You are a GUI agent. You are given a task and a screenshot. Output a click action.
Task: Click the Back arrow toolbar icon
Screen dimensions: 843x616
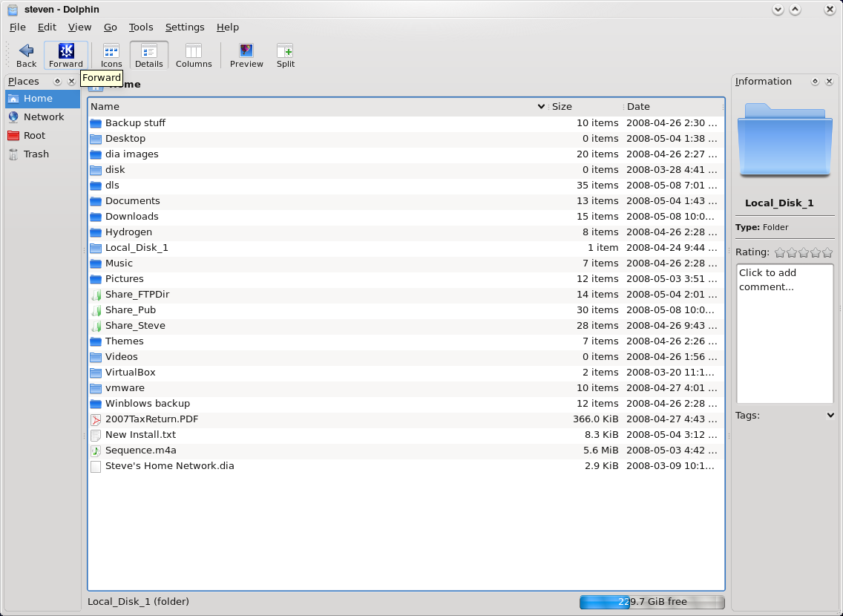click(26, 51)
